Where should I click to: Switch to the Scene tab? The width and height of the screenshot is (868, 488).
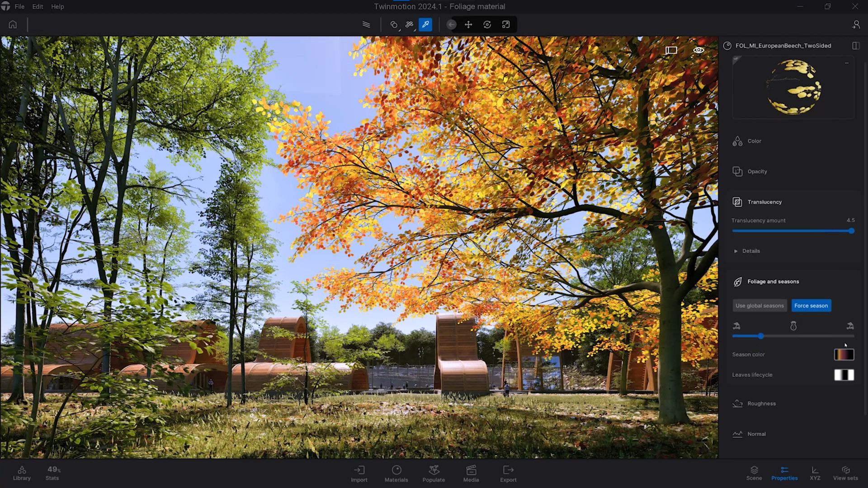pos(754,473)
